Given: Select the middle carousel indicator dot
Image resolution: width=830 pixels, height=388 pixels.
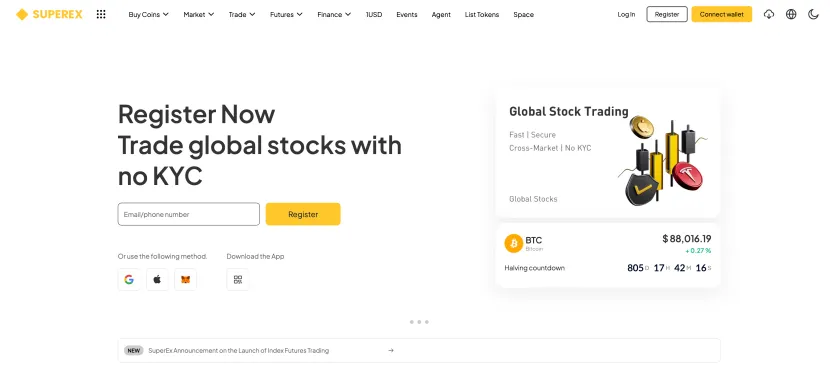Looking at the screenshot, I should point(419,322).
